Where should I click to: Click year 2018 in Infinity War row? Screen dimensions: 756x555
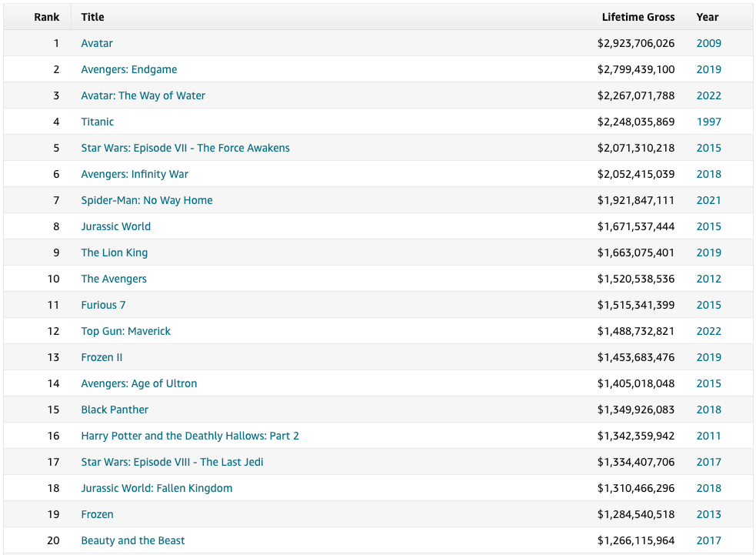coord(709,174)
